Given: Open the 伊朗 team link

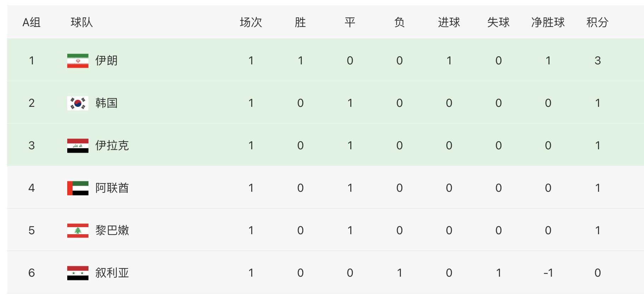Looking at the screenshot, I should (106, 60).
